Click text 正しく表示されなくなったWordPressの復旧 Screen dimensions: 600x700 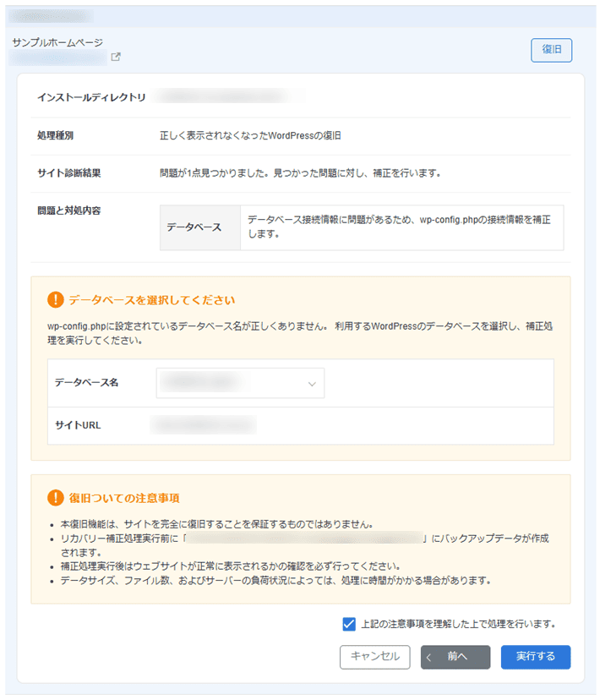pos(250,135)
